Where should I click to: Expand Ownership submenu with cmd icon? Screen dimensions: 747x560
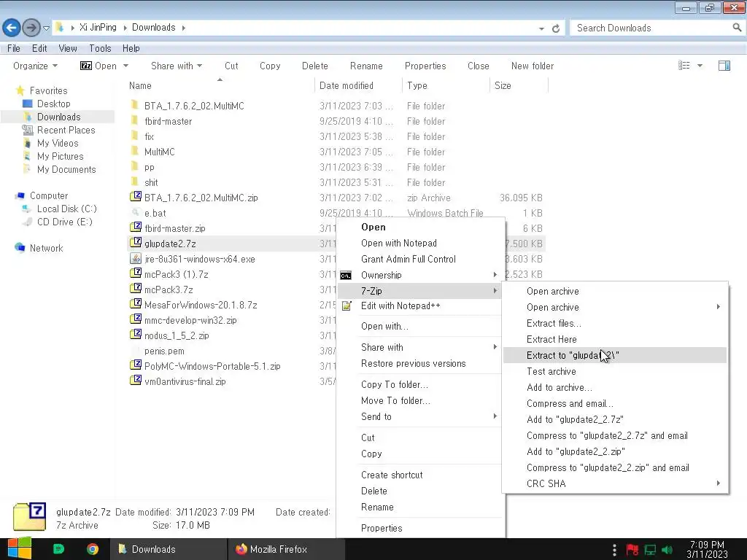coord(419,275)
